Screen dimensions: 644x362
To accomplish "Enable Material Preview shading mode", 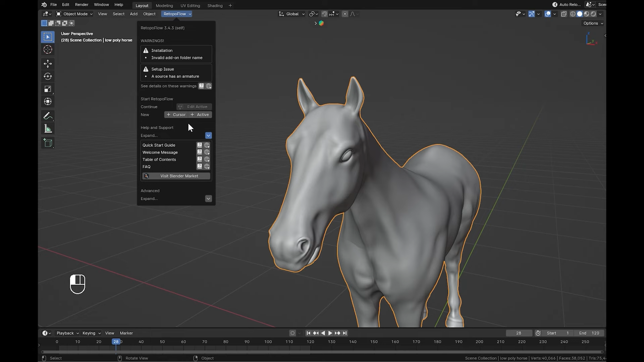I will 586,14.
